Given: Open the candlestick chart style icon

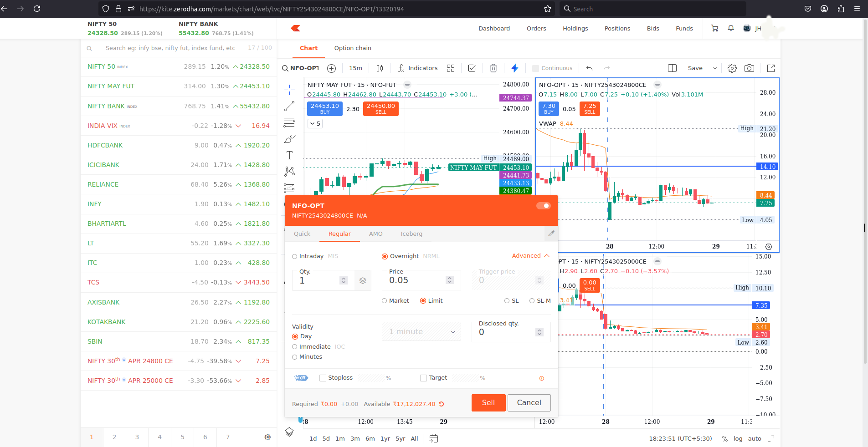Looking at the screenshot, I should pos(380,68).
